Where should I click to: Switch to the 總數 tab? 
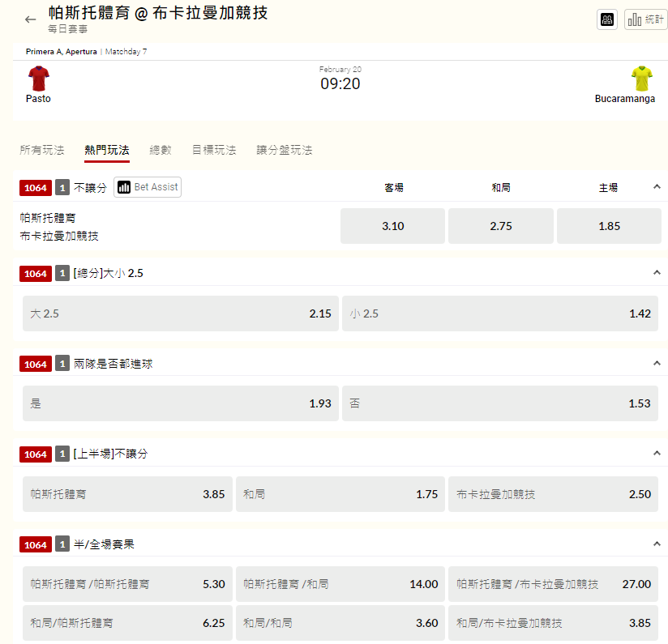click(x=161, y=150)
